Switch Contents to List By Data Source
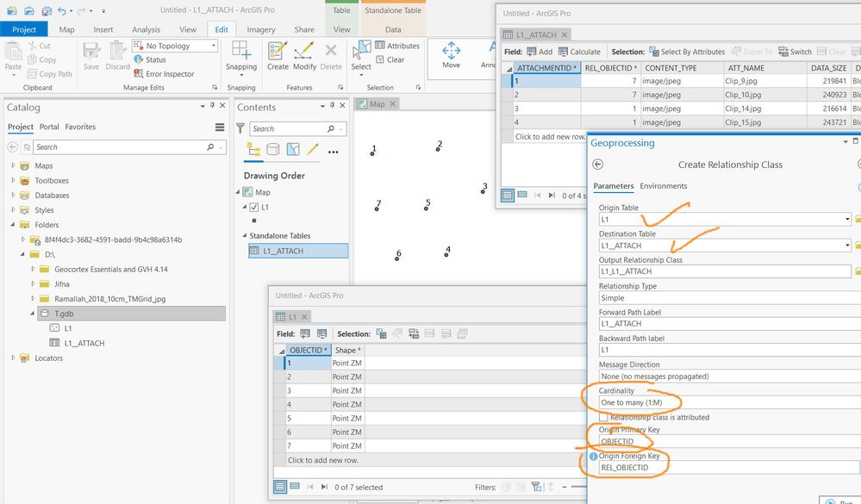Viewport: 861px width, 504px height. tap(273, 149)
